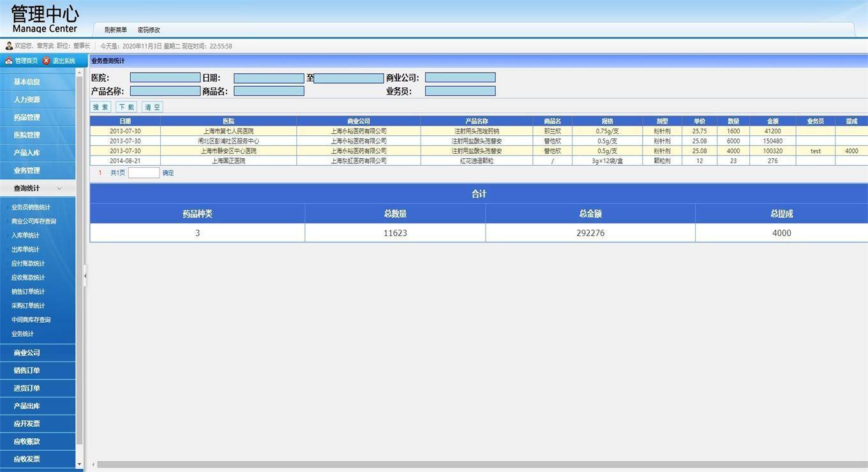
Task: Open 业务员销售统计 in sidebar
Action: tap(31, 207)
